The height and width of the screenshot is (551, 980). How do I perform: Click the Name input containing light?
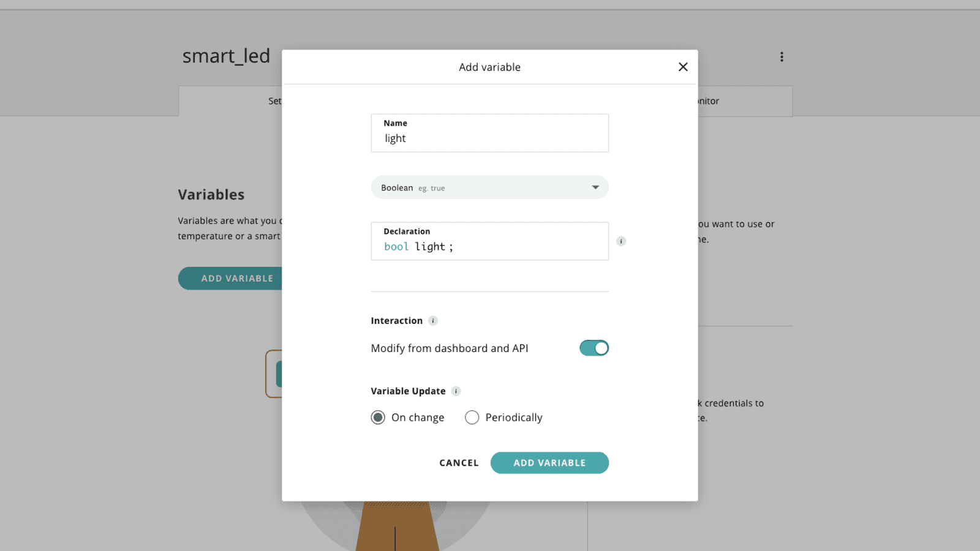point(489,138)
